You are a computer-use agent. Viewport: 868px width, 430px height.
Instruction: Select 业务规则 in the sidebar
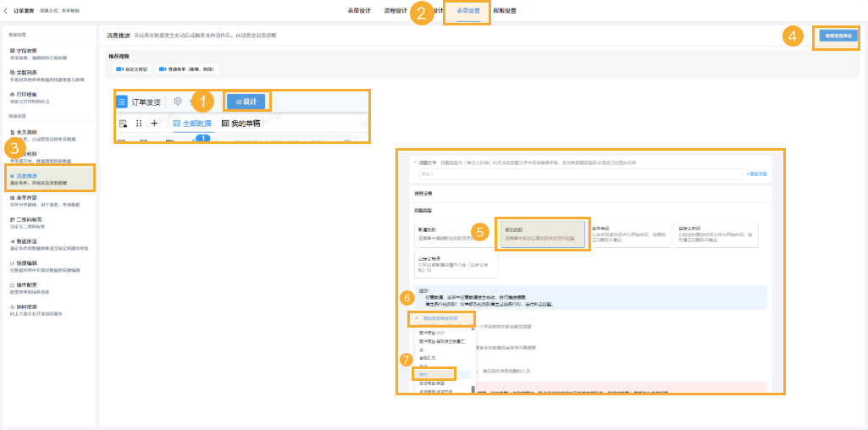tap(27, 133)
